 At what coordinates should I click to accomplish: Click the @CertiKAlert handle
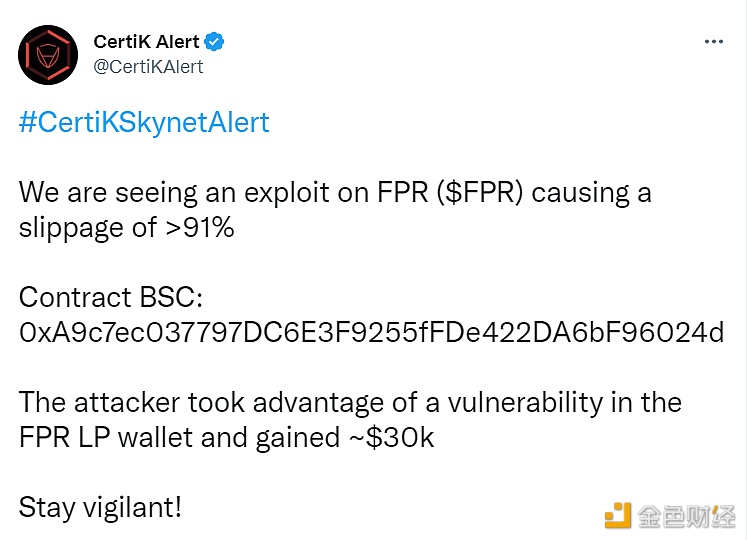tap(148, 67)
